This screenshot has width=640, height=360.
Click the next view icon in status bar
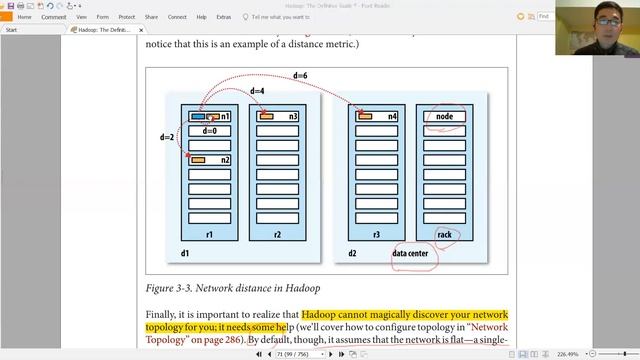pos(363,354)
